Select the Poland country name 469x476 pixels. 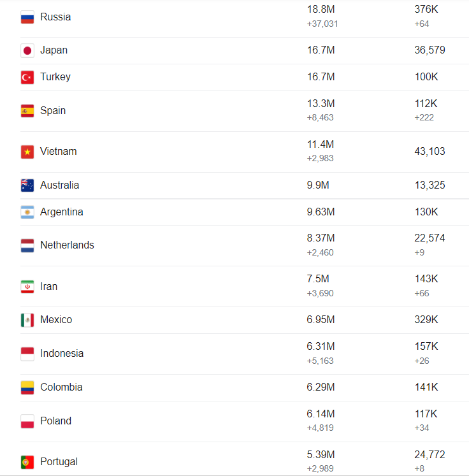[x=56, y=421]
